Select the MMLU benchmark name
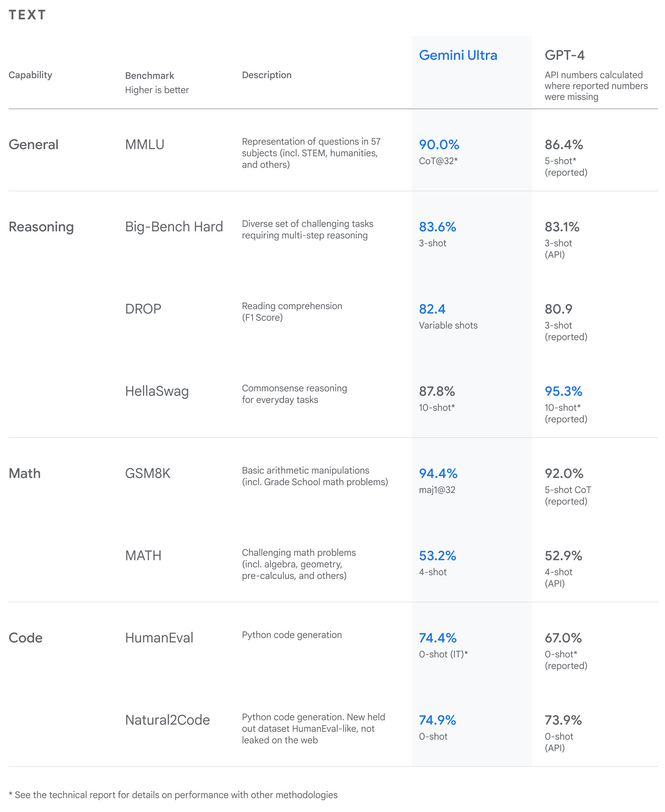This screenshot has height=812, width=665. pyautogui.click(x=144, y=144)
